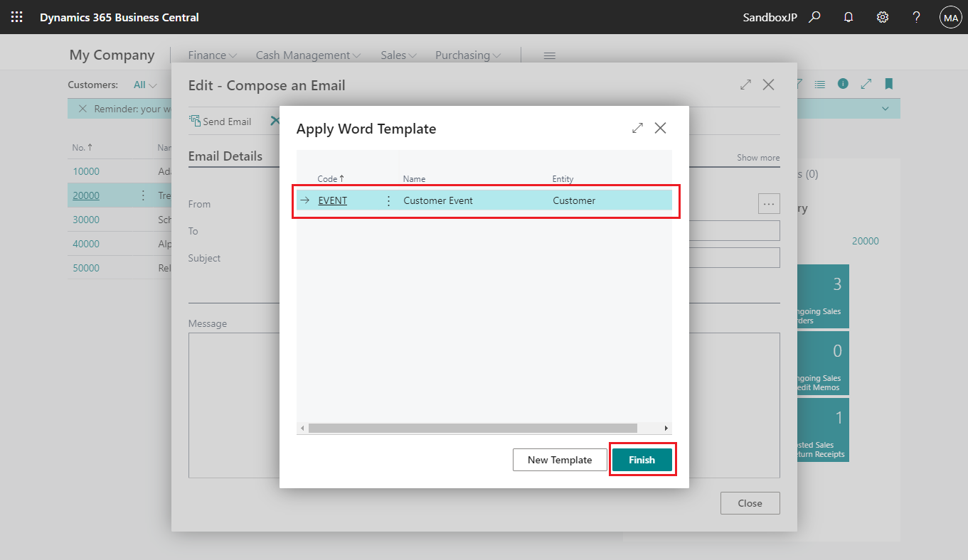Screen dimensions: 968x560
Task: Click the Finish button
Action: (642, 460)
